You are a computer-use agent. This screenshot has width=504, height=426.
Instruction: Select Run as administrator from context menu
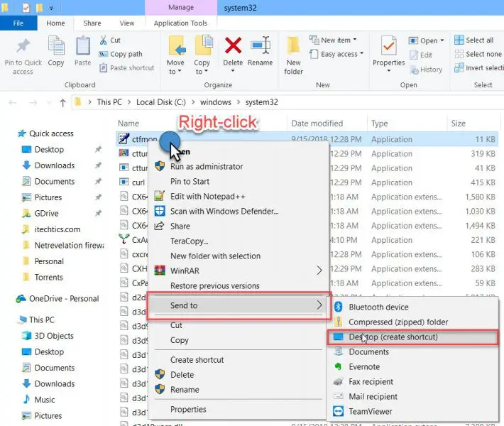[207, 167]
